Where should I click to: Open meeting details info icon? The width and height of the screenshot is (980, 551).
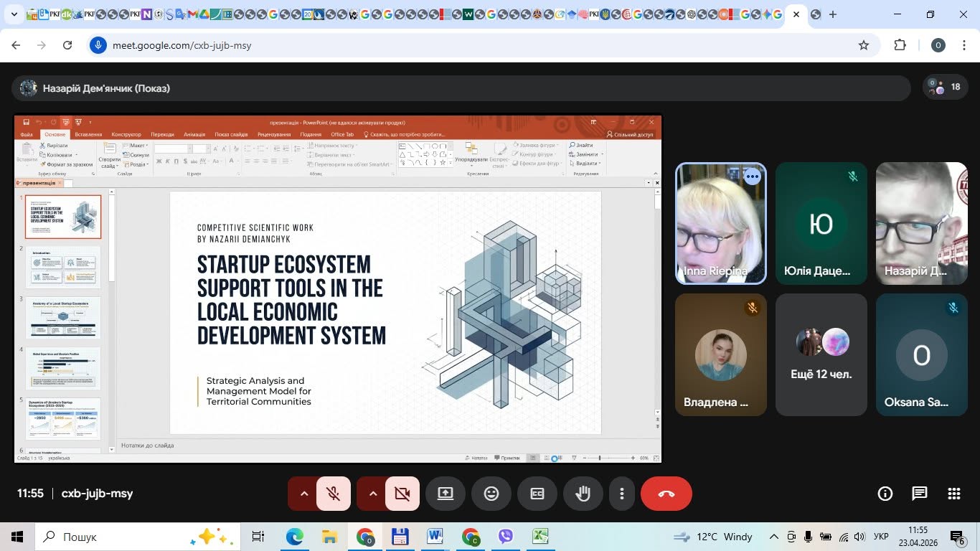click(885, 494)
